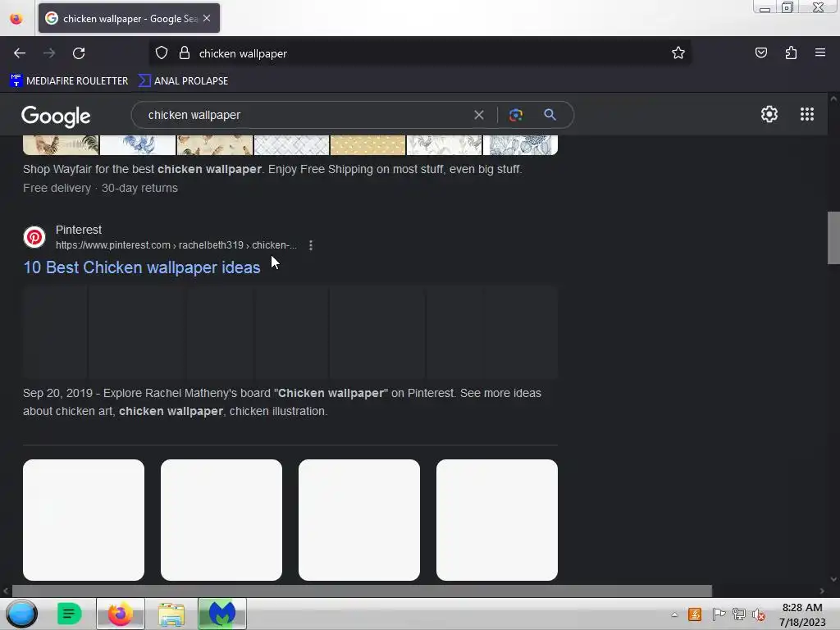840x630 pixels.
Task: Click the horizontal page scrollbar
Action: [362, 591]
